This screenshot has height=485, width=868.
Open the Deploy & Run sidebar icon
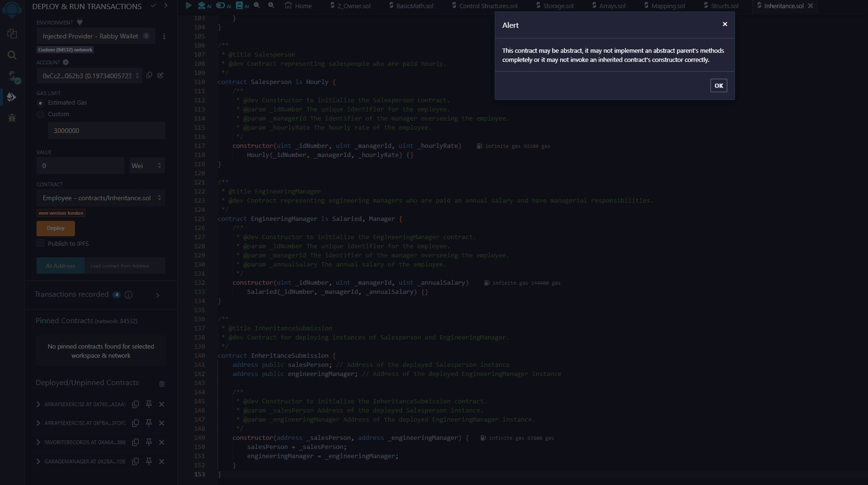point(12,97)
